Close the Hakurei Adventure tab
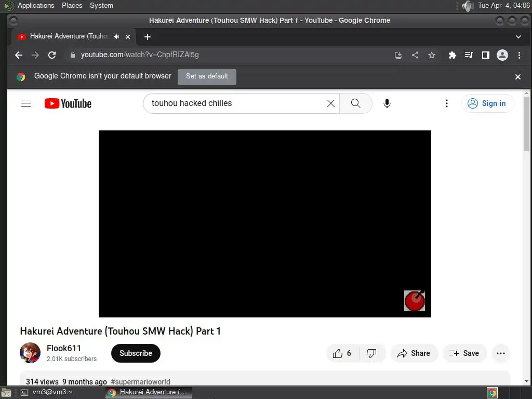 point(128,37)
